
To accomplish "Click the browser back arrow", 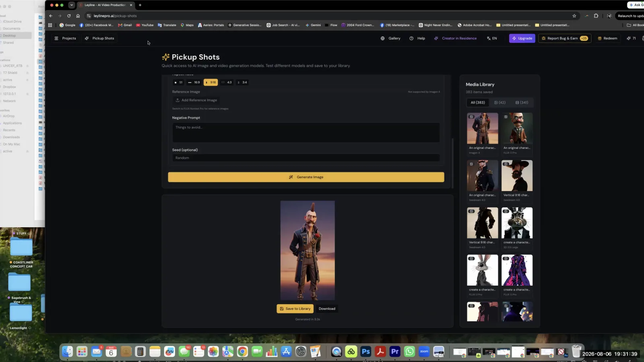I will click(51, 16).
